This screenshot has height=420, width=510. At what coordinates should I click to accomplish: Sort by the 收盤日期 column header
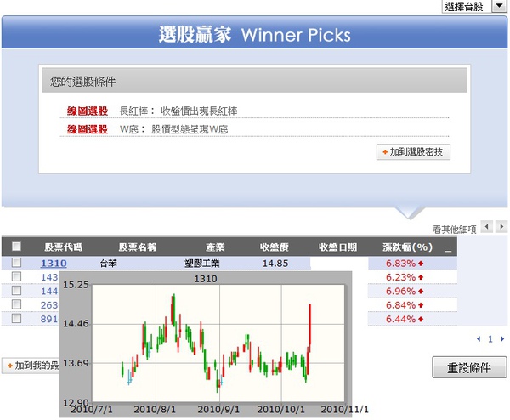[338, 247]
